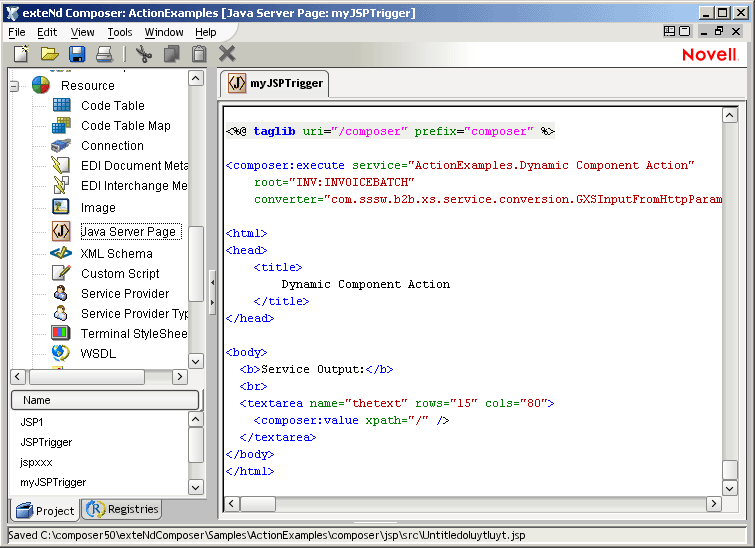Click the Delete X toolbar icon

(227, 54)
